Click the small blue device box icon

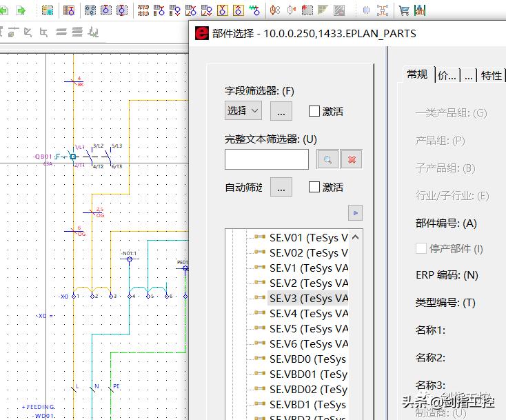[x=366, y=10]
